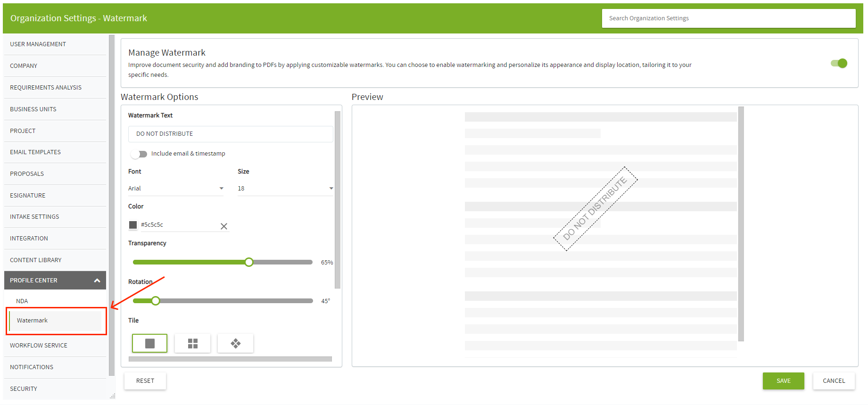
Task: Click the #5c5c5c color swatch
Action: 133,225
